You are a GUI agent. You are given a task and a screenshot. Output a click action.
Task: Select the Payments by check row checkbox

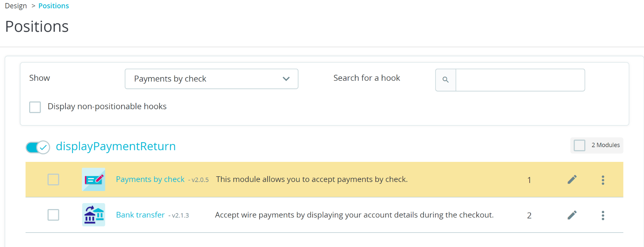(53, 180)
